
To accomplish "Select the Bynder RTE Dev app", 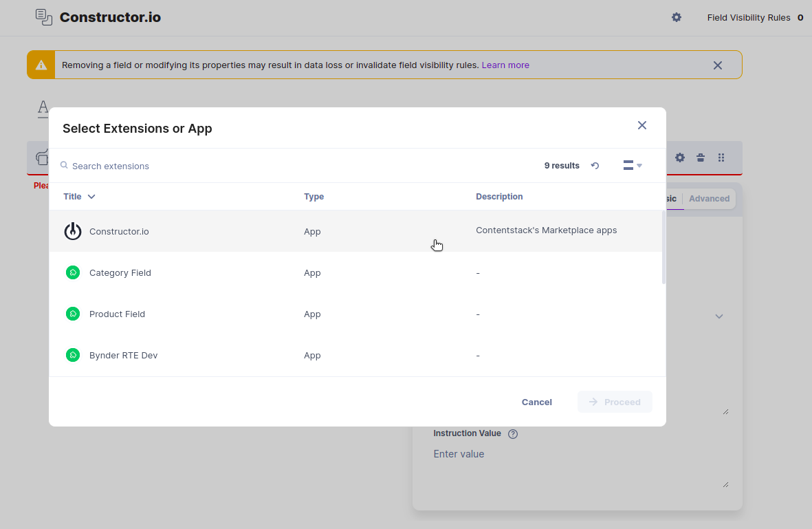I will [355, 356].
